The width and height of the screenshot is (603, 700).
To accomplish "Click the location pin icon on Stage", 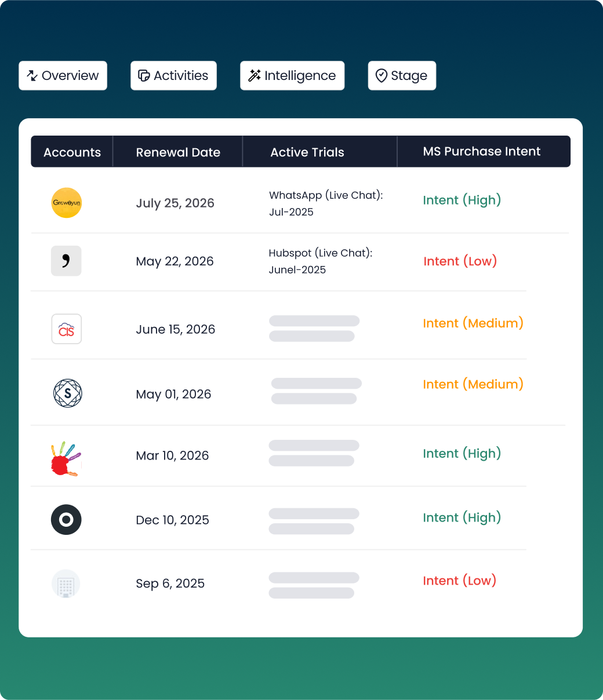I will coord(382,76).
